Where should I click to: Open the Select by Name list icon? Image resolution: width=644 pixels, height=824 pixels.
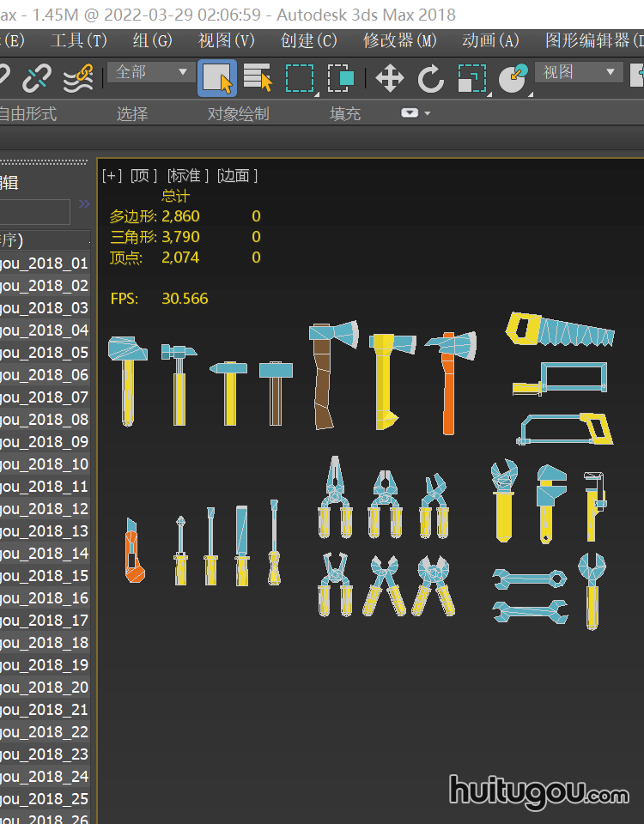tap(257, 78)
